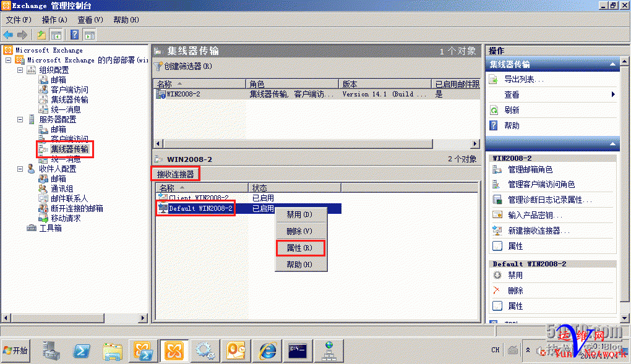The height and width of the screenshot is (364, 631).
Task: Choose 禁用(D) in context menu
Action: coord(300,215)
